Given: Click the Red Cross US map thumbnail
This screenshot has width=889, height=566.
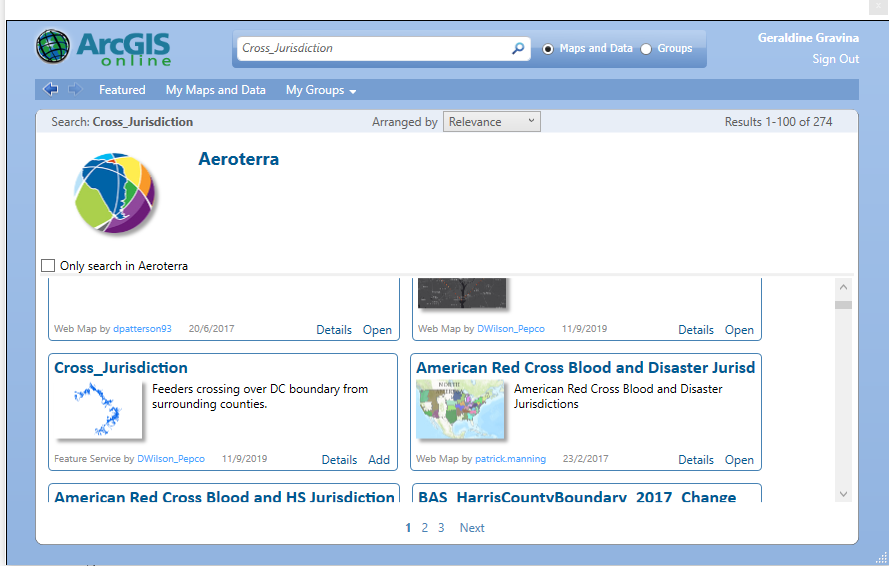Looking at the screenshot, I should coord(460,409).
